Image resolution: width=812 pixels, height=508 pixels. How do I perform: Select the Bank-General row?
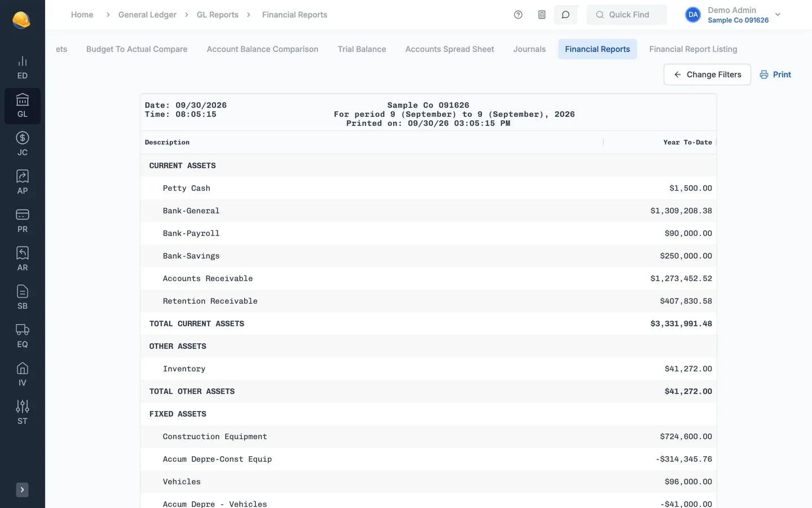[x=429, y=211]
